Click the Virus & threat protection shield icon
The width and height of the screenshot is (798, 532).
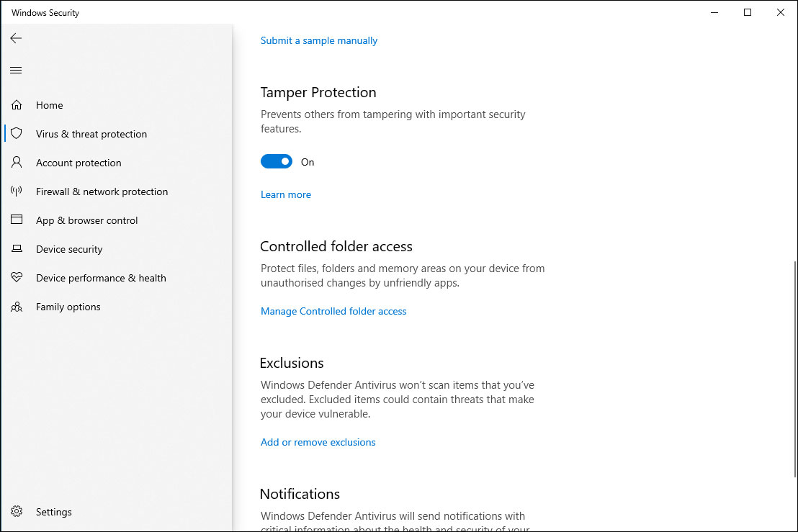(x=16, y=134)
